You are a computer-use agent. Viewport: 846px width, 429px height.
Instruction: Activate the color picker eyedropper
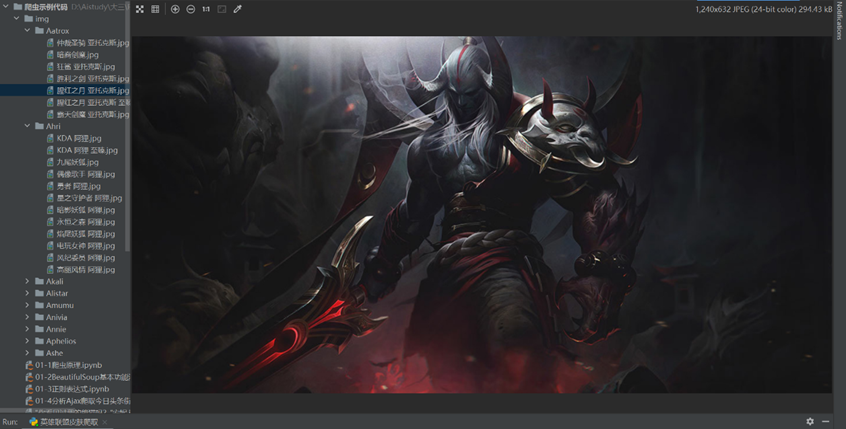(237, 9)
